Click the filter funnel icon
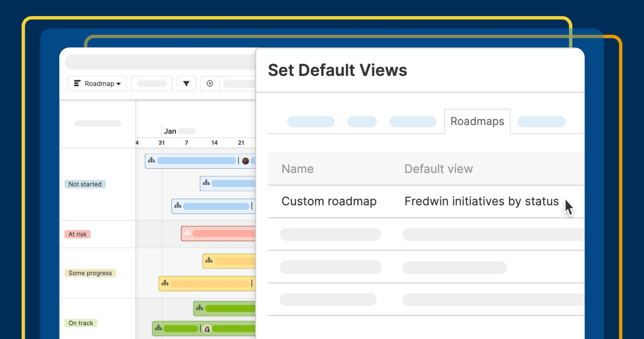644x339 pixels. (186, 83)
